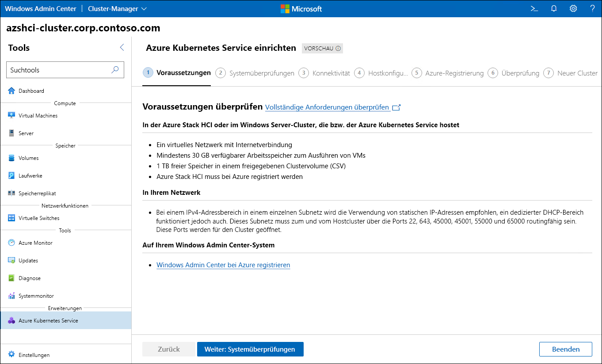Click the Beenden button
This screenshot has height=364, width=602.
566,349
